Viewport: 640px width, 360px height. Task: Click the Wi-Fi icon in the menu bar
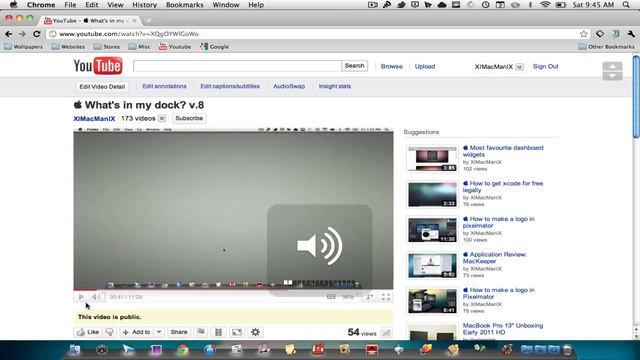[x=545, y=5]
